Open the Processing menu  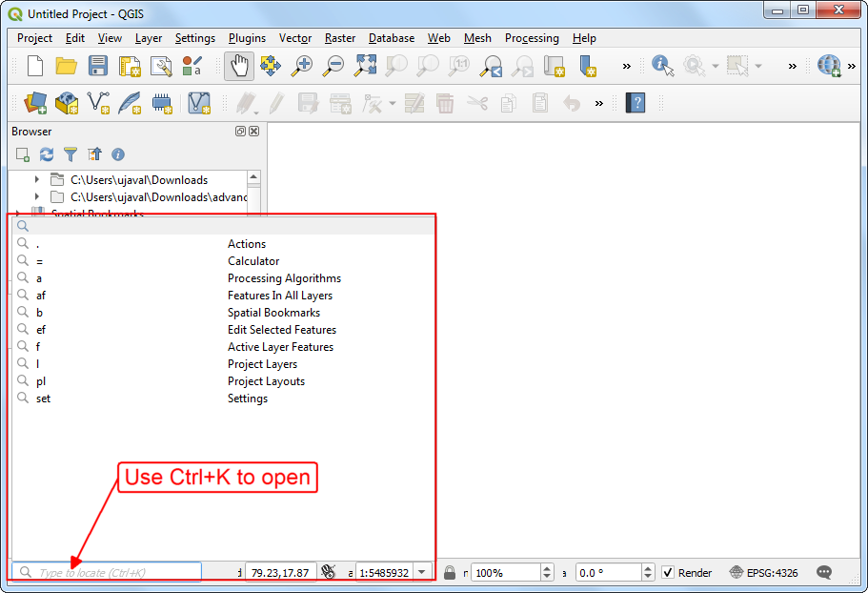tap(532, 38)
